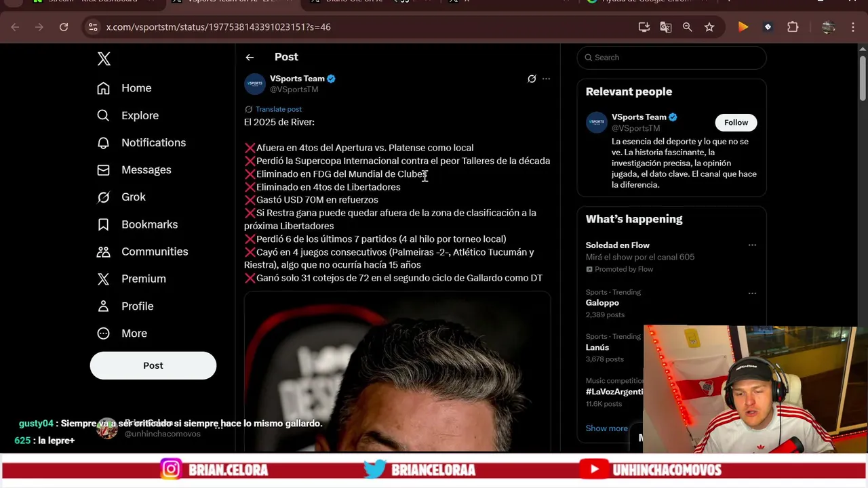Click the streamer webcam overlay
868x488 pixels.
[750, 389]
